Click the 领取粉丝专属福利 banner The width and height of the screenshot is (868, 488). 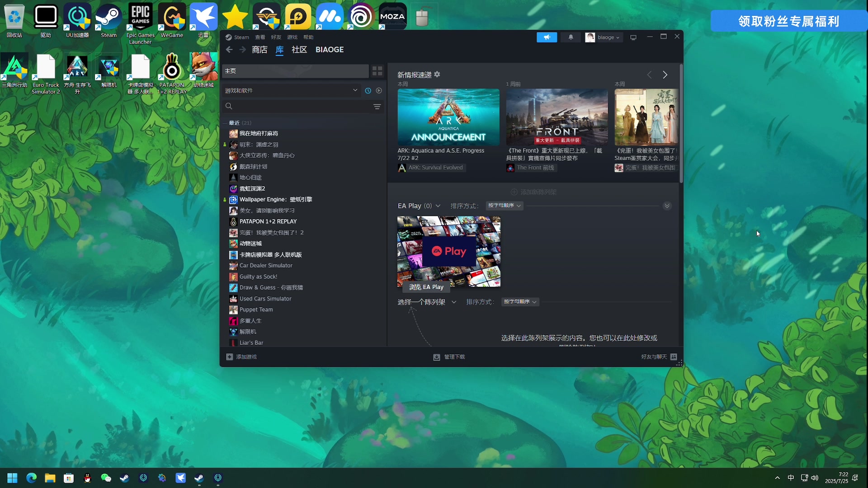pyautogui.click(x=789, y=21)
